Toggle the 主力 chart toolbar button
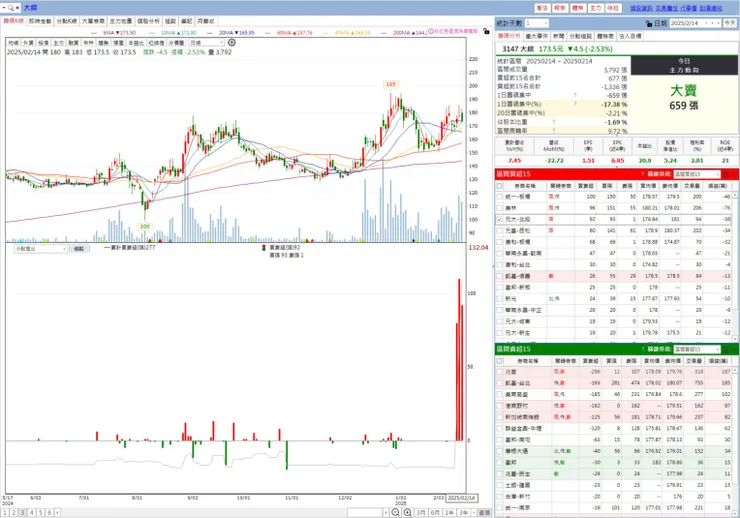Image resolution: width=740 pixels, height=518 pixels. (x=59, y=42)
